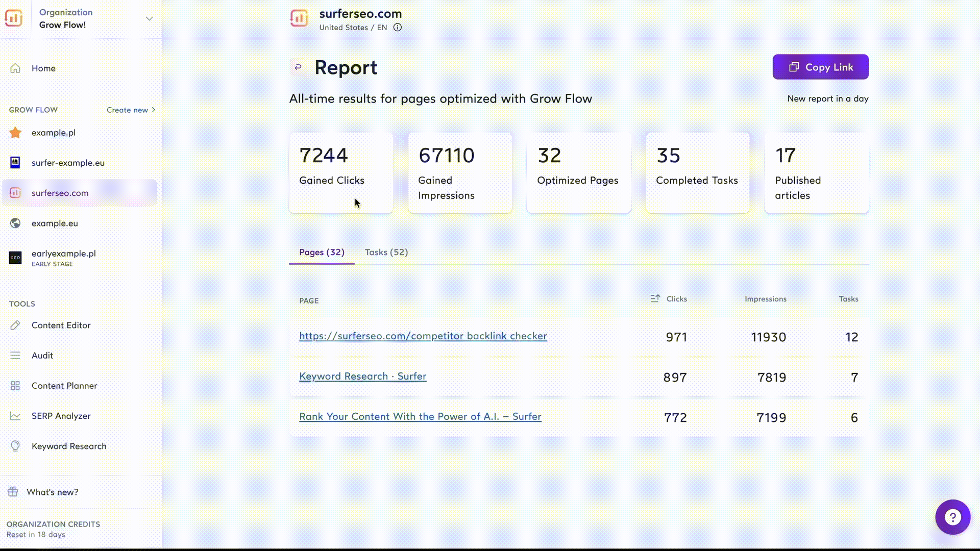980x551 pixels.
Task: Expand the Organization dropdown menu
Action: pos(149,18)
